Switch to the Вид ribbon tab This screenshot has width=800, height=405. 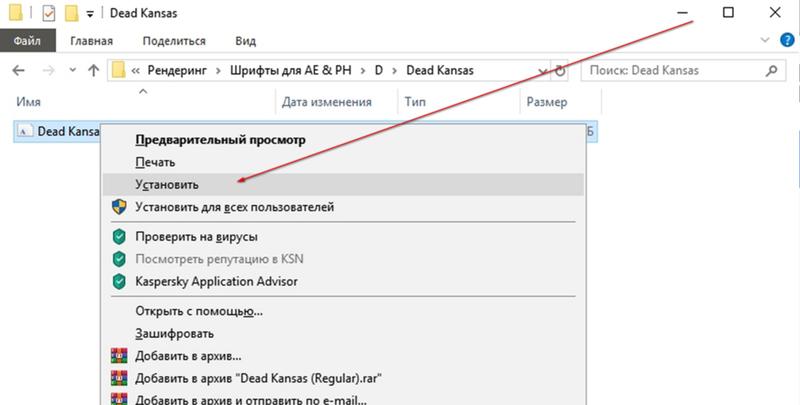point(245,41)
